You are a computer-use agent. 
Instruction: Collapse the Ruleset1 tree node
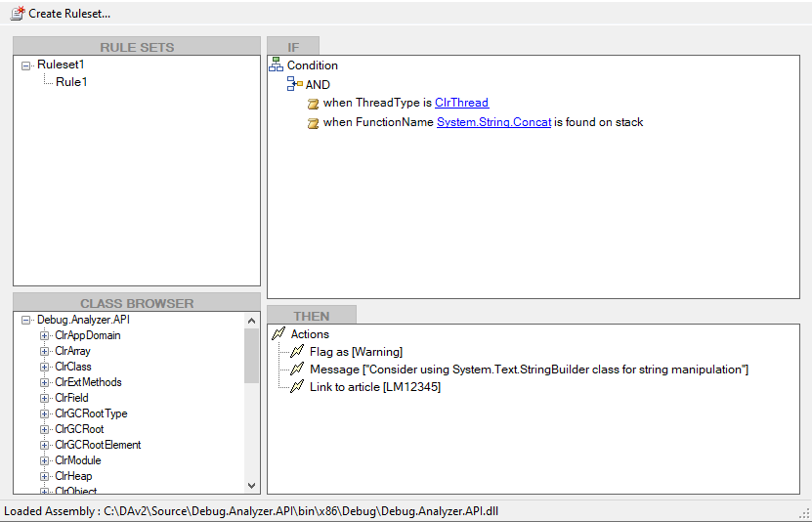(x=25, y=65)
